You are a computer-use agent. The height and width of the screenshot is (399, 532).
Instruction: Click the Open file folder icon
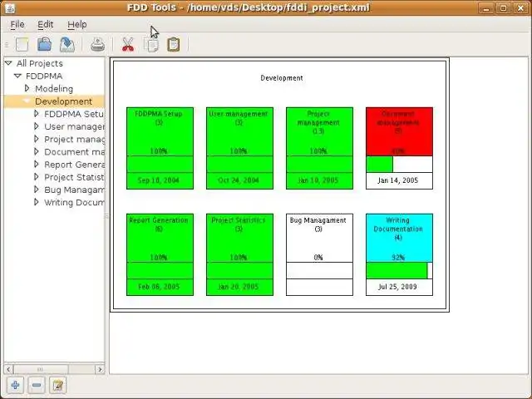(44, 44)
